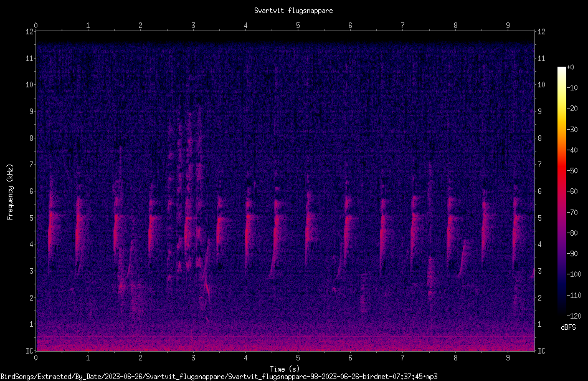Click "12" on the right frequency axis
The width and height of the screenshot is (588, 381).
[x=541, y=32]
